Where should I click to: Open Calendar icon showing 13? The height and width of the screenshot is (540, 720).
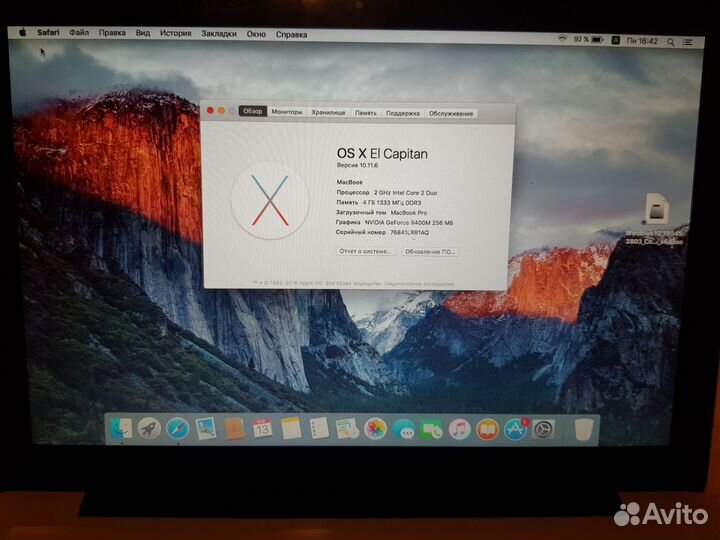(x=262, y=429)
